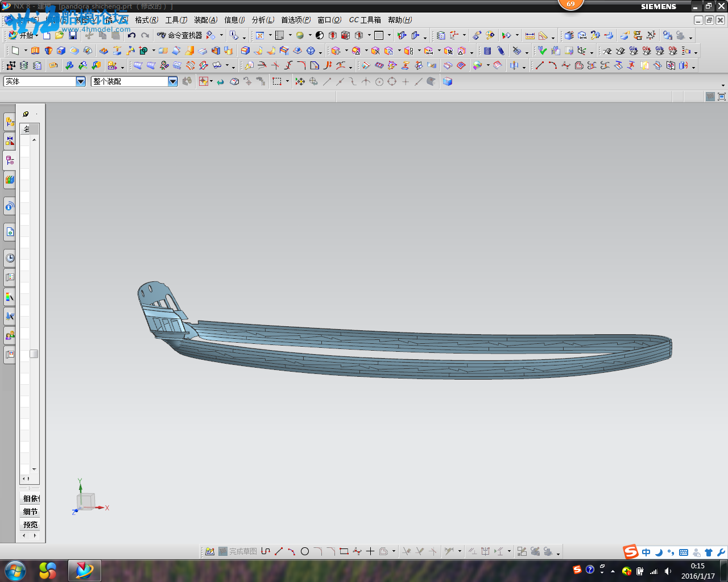Create a new file with blank page icon
This screenshot has height=582, width=728.
(x=47, y=35)
